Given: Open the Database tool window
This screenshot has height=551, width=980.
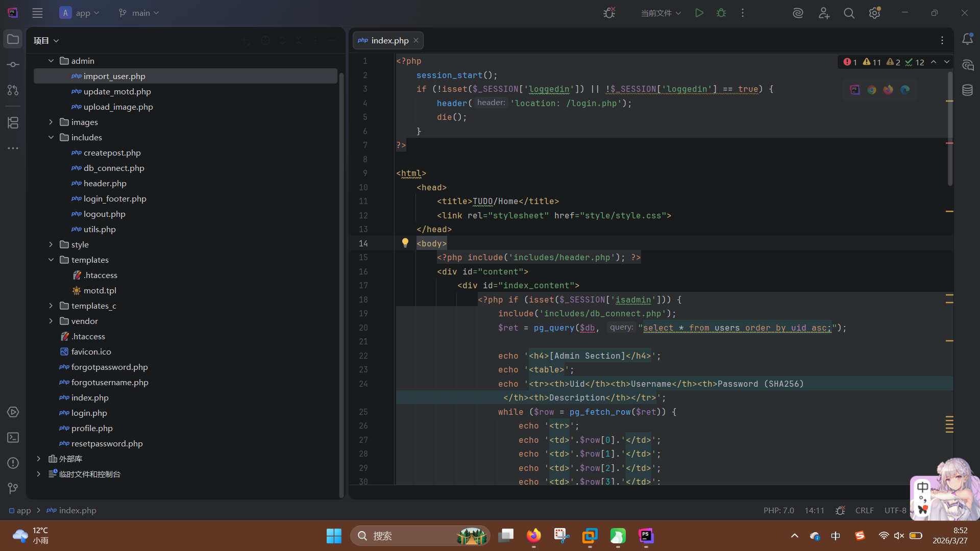Looking at the screenshot, I should click(967, 90).
